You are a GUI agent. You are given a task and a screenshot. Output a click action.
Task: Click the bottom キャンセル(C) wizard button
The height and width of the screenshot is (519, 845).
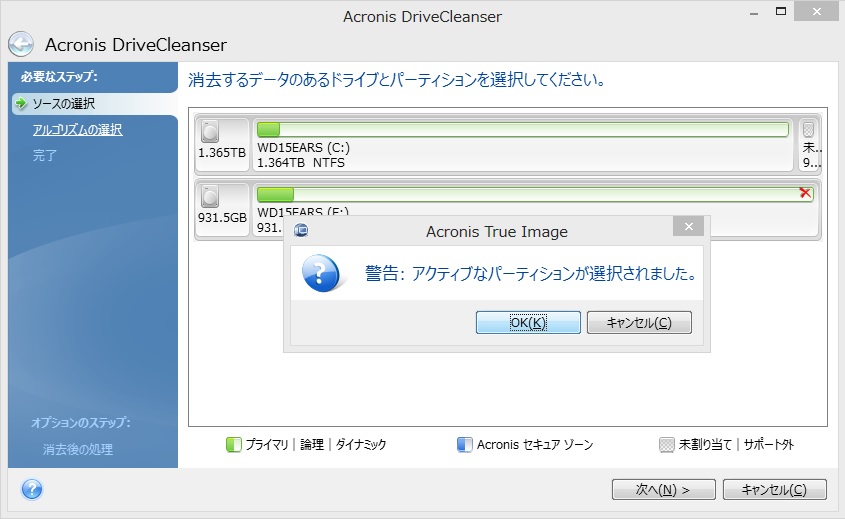coord(774,489)
